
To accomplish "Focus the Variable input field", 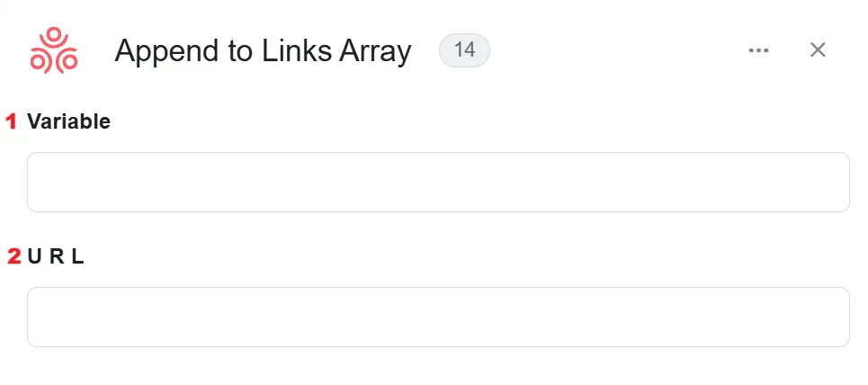I will point(438,182).
